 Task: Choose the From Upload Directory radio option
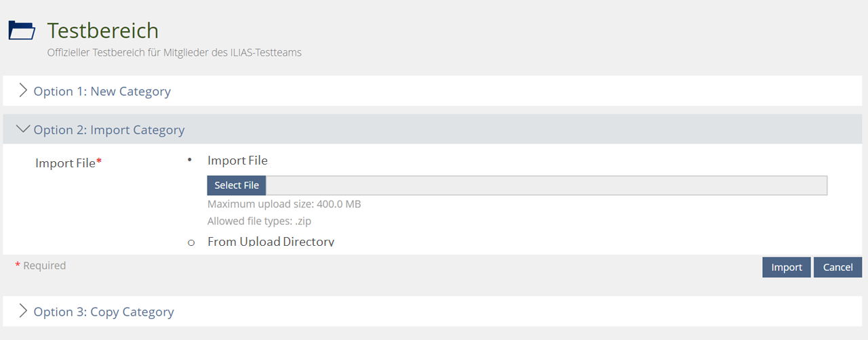[191, 242]
